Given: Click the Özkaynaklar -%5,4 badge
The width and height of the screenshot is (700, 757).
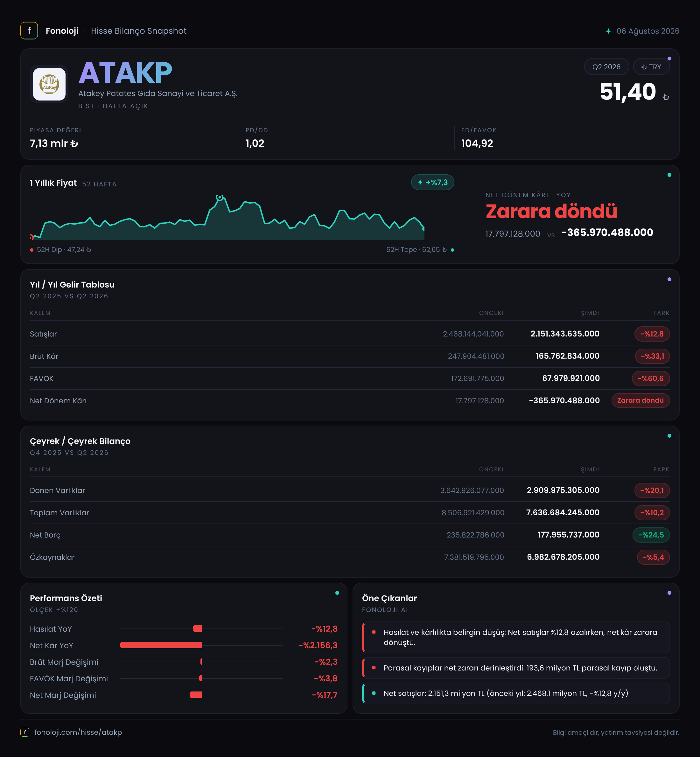Looking at the screenshot, I should coord(654,558).
